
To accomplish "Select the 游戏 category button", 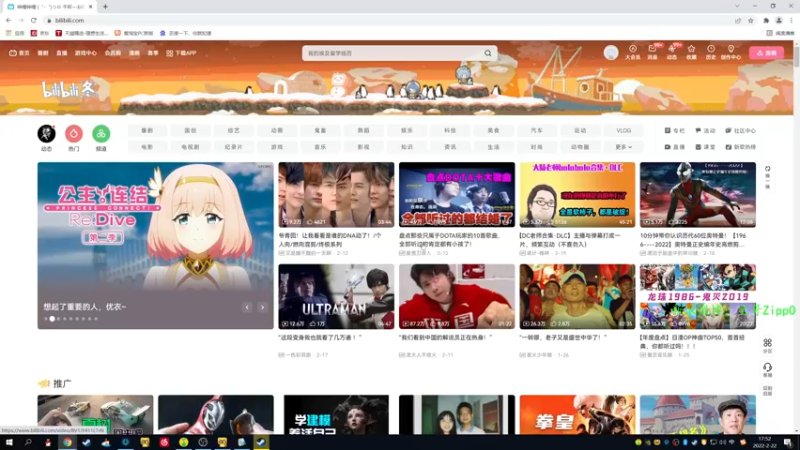I will pyautogui.click(x=277, y=147).
